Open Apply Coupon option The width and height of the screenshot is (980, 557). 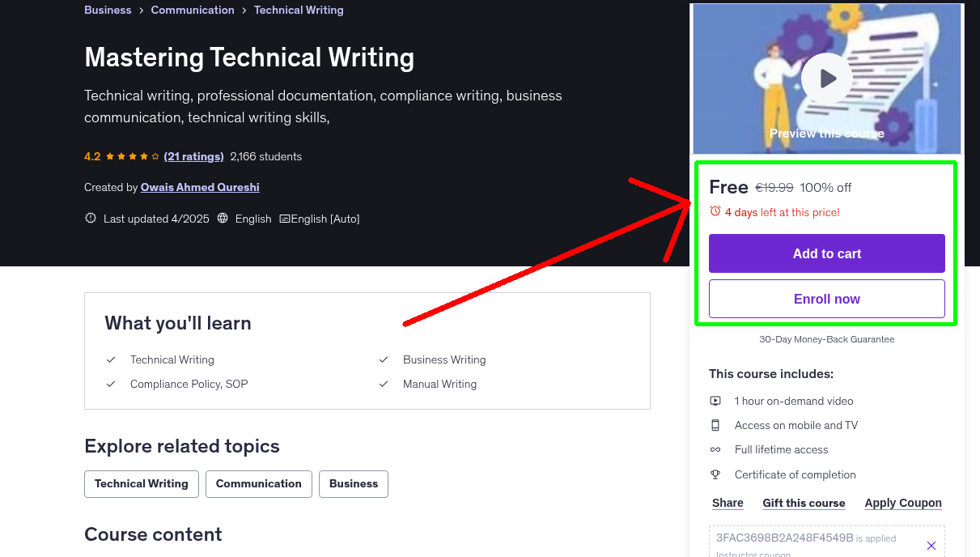[x=902, y=503]
